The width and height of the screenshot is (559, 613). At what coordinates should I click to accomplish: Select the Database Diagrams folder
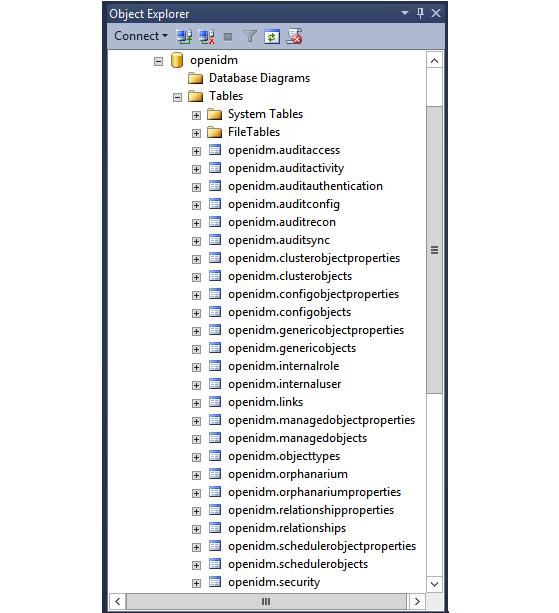[x=249, y=78]
